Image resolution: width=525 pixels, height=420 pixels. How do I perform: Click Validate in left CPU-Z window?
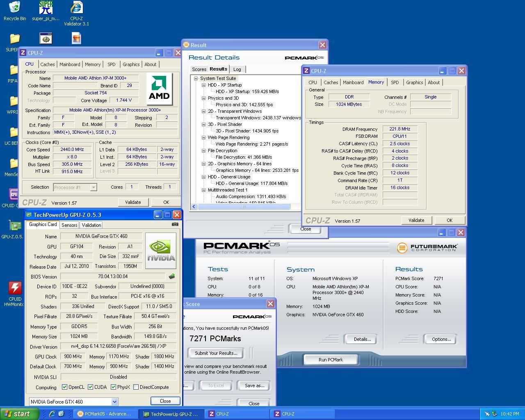pos(133,202)
